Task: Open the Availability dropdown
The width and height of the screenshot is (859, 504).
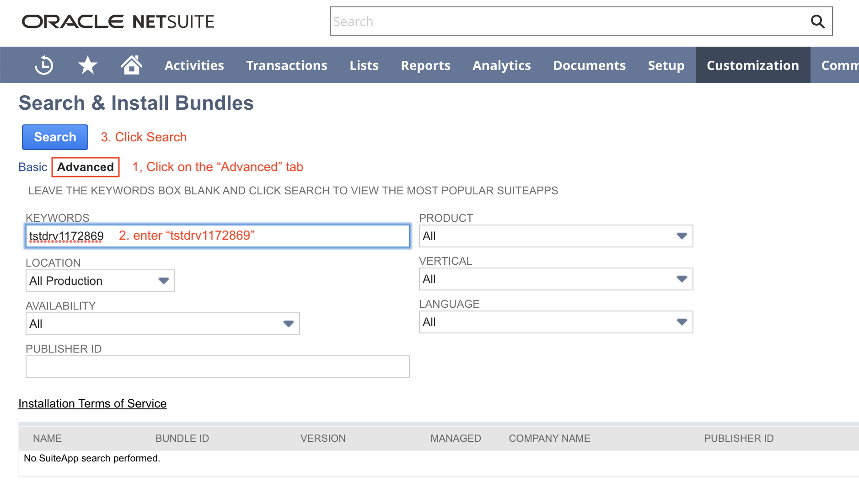Action: (x=288, y=324)
